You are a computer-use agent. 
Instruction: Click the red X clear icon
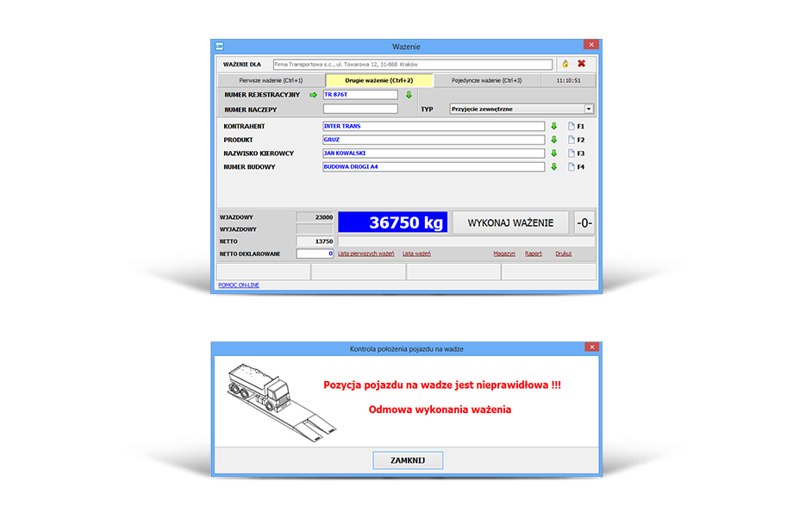click(x=581, y=64)
